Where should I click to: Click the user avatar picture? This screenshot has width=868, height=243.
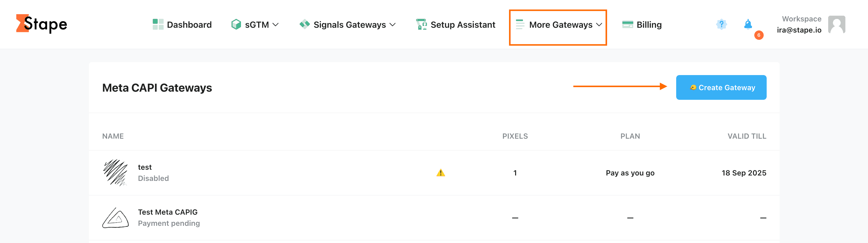[836, 25]
